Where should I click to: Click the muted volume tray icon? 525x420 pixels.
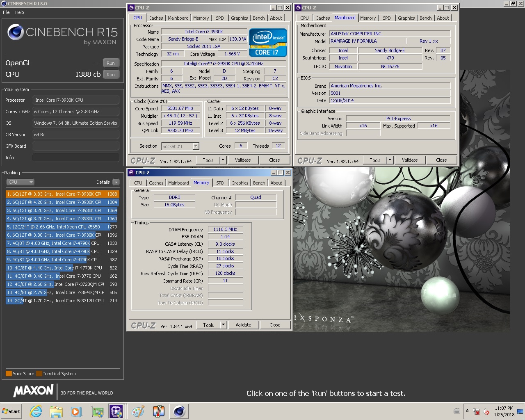[x=486, y=411]
